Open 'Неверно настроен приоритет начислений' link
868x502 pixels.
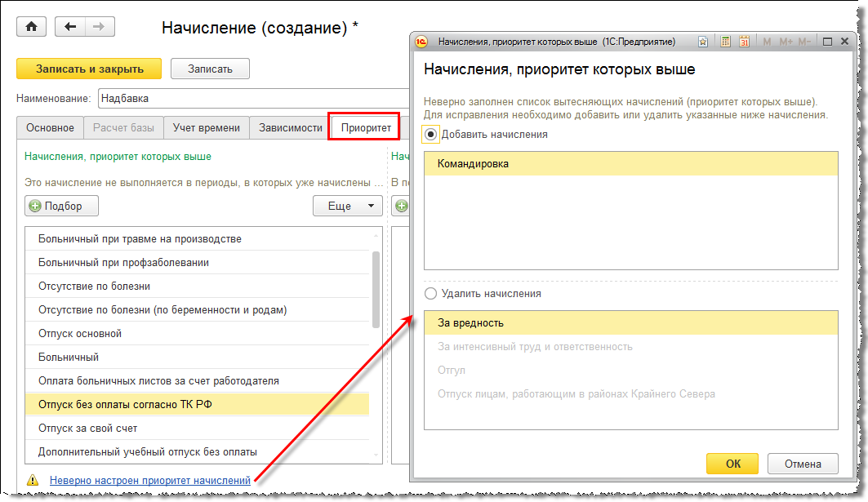click(149, 481)
